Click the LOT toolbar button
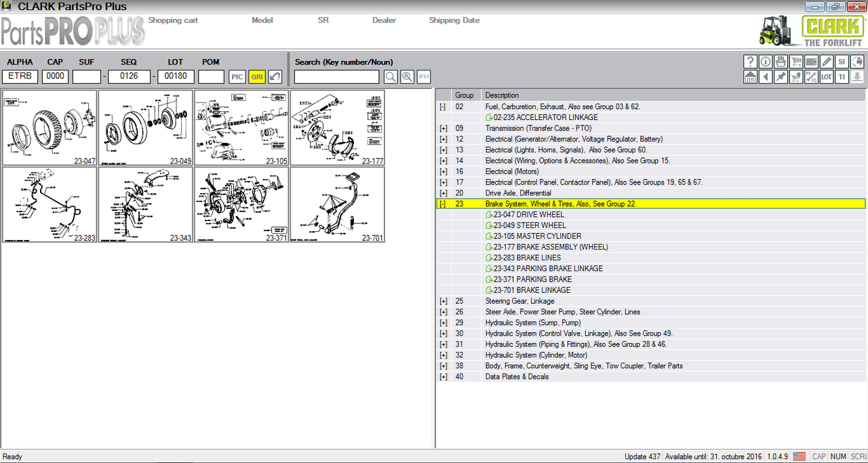This screenshot has width=868, height=463. [x=826, y=77]
